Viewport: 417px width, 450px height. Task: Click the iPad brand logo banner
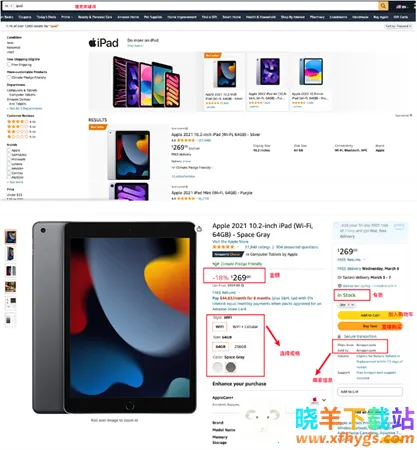pos(104,43)
